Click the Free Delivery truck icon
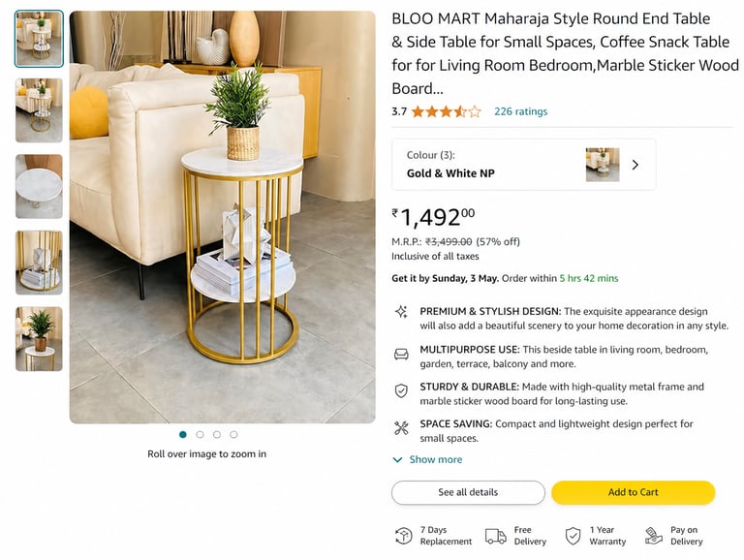The width and height of the screenshot is (744, 560). click(495, 536)
